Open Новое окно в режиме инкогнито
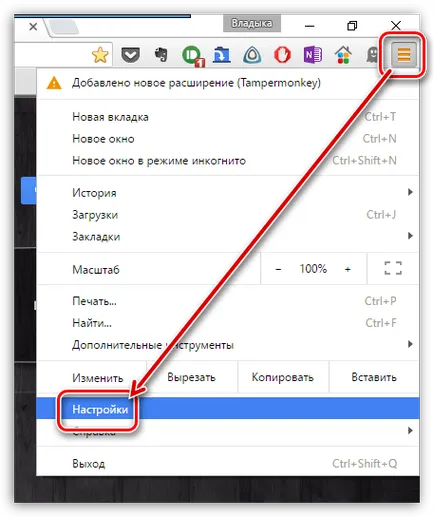 tap(227, 161)
